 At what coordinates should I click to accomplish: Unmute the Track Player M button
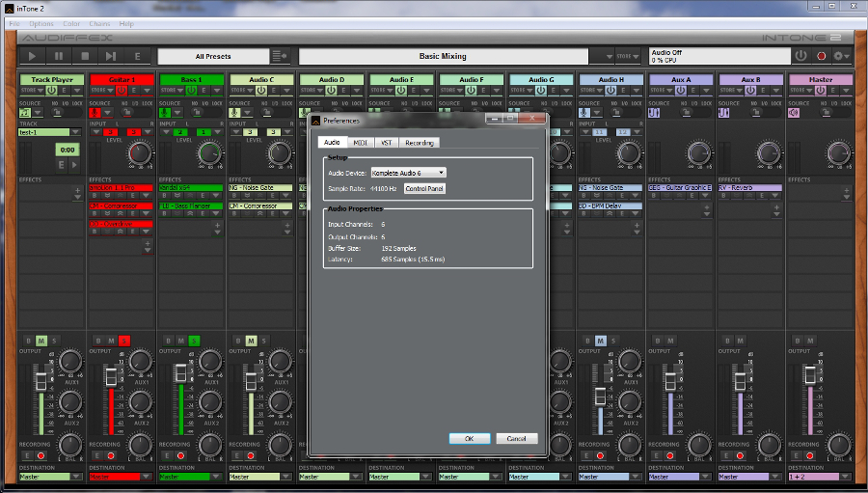(41, 341)
